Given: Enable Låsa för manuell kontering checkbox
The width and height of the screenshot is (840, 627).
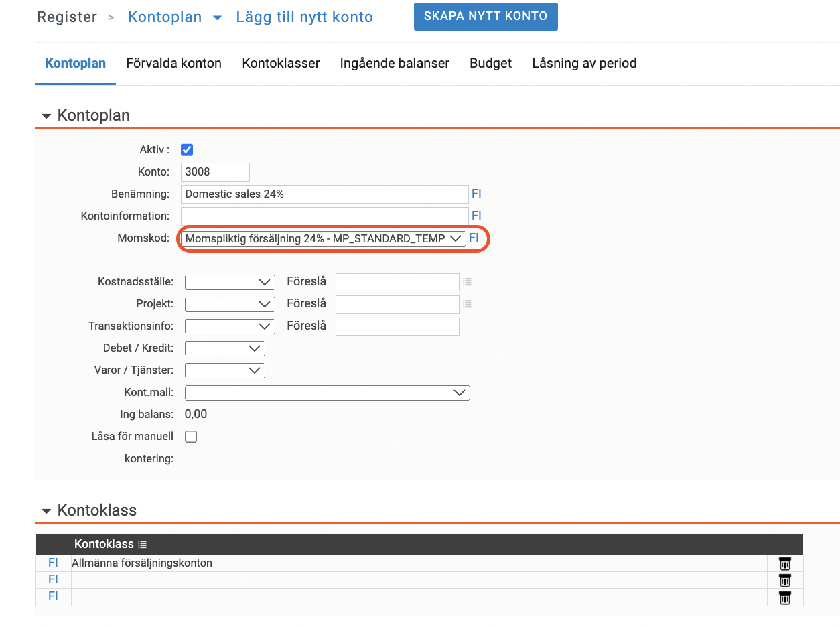Looking at the screenshot, I should click(x=191, y=437).
